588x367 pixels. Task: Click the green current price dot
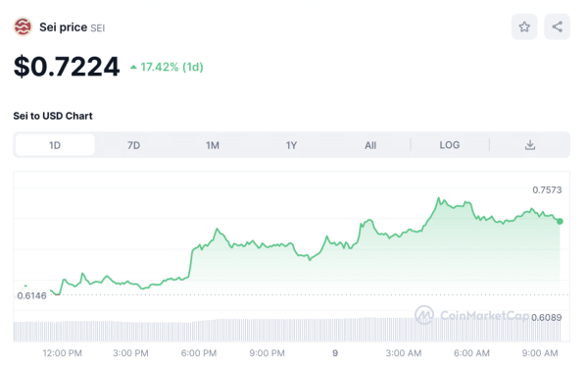560,222
